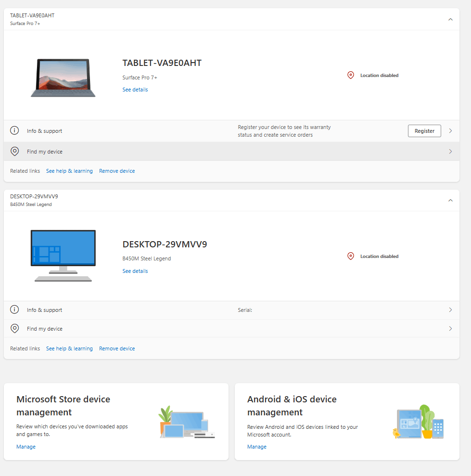This screenshot has height=476, width=471.
Task: Click desktop Find my device pin icon
Action: 14,328
